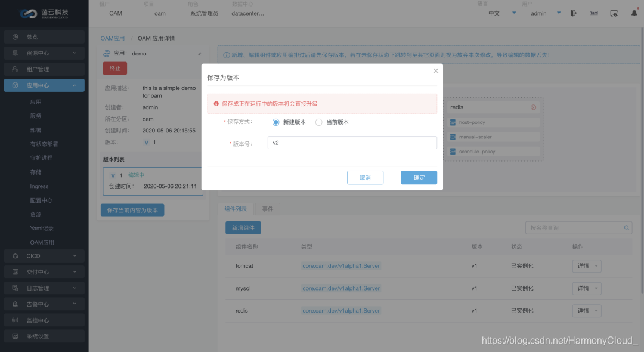Image resolution: width=644 pixels, height=352 pixels.
Task: Click the 总览 pie chart icon
Action: click(15, 37)
